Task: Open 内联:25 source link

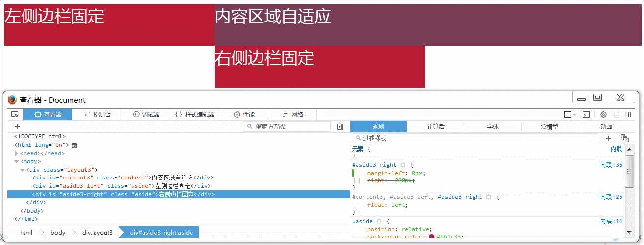Action: tap(611, 197)
